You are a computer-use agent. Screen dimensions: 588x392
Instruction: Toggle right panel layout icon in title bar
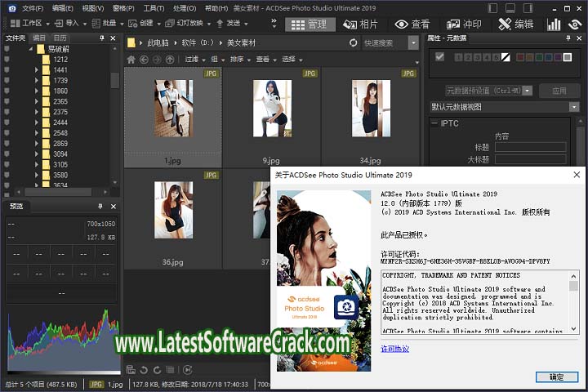tap(528, 8)
